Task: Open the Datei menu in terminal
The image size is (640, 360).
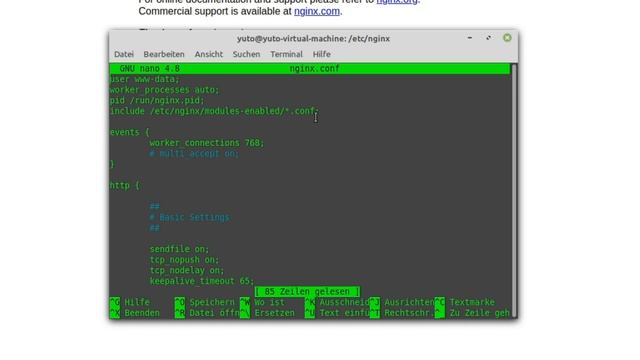Action: 124,54
